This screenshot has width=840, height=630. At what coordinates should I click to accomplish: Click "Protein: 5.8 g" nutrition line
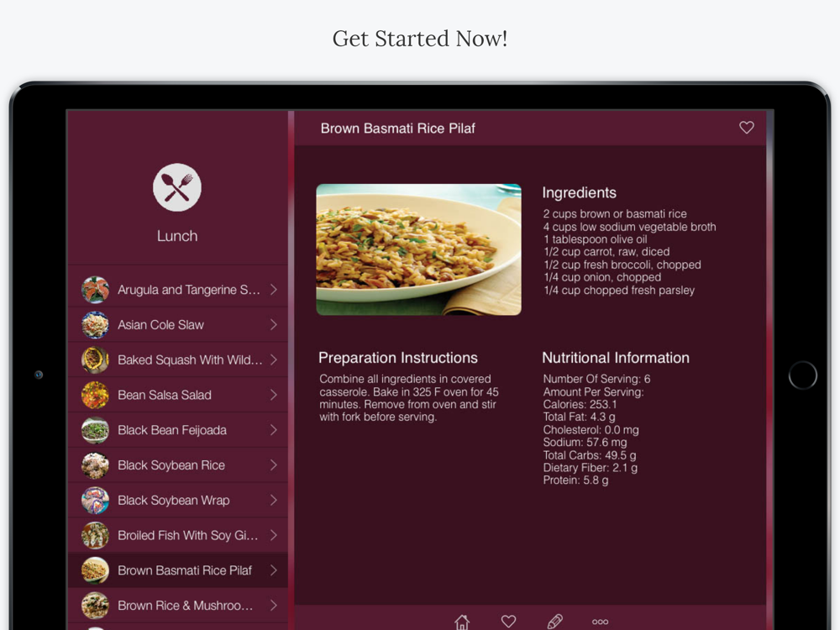coord(576,480)
